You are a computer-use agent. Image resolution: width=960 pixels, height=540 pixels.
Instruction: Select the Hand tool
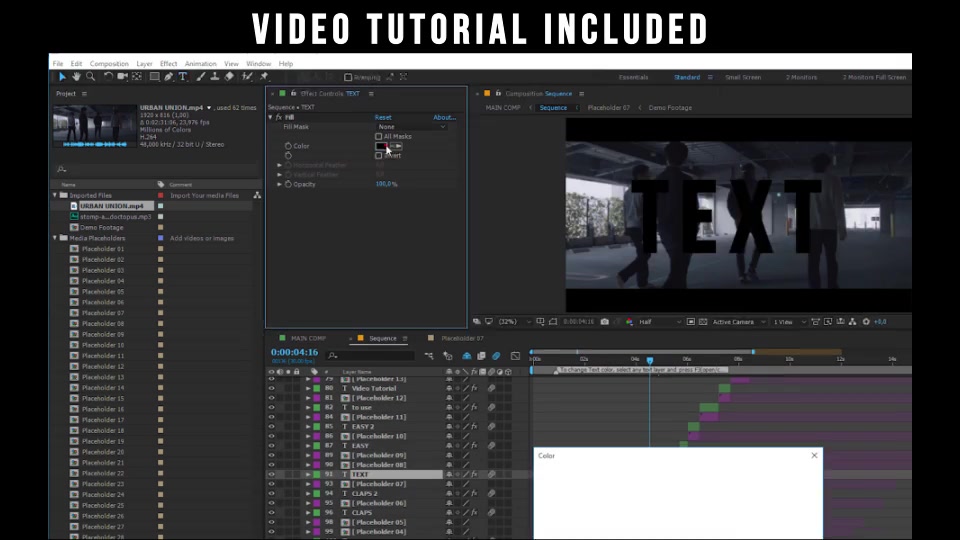(x=76, y=77)
